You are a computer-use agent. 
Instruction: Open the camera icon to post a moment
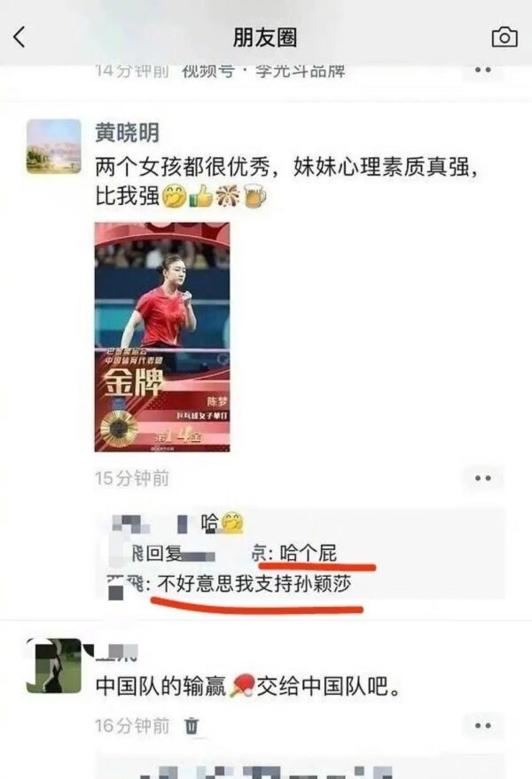point(505,37)
